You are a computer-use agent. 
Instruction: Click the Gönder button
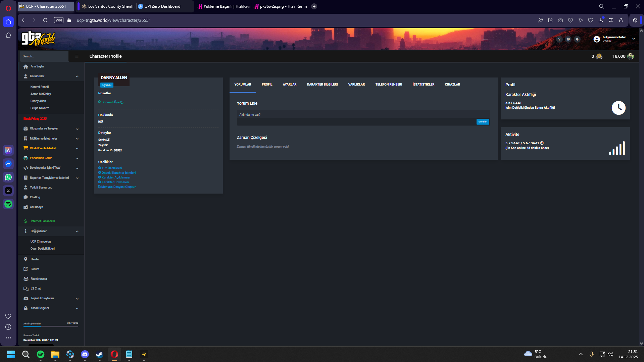click(x=483, y=122)
